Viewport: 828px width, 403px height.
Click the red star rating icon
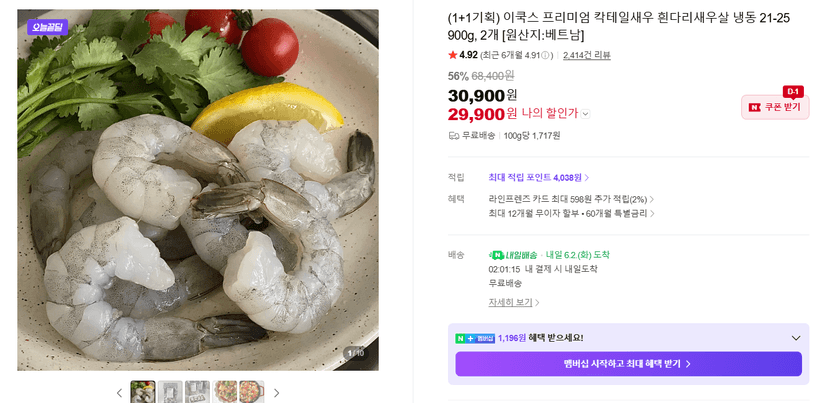tap(453, 55)
